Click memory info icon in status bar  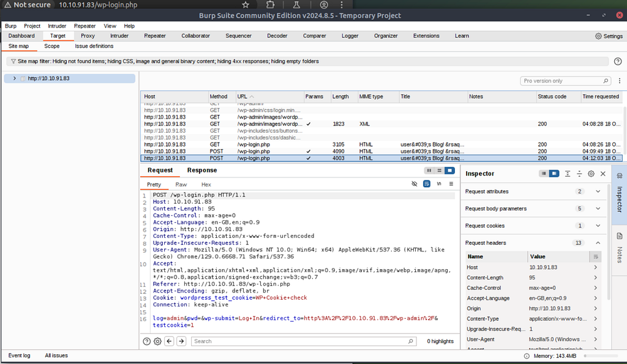click(527, 356)
